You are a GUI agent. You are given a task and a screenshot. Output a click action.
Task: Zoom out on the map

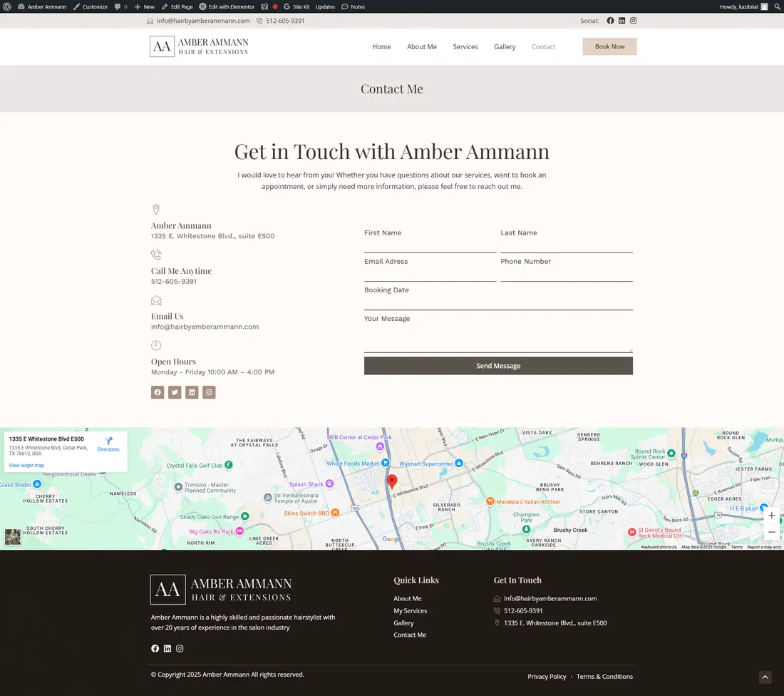tap(771, 532)
